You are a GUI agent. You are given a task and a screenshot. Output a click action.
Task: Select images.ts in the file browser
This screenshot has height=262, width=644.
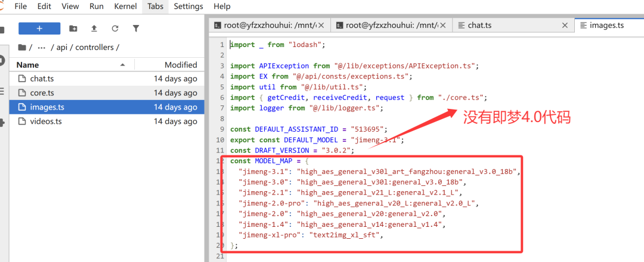coord(106,107)
